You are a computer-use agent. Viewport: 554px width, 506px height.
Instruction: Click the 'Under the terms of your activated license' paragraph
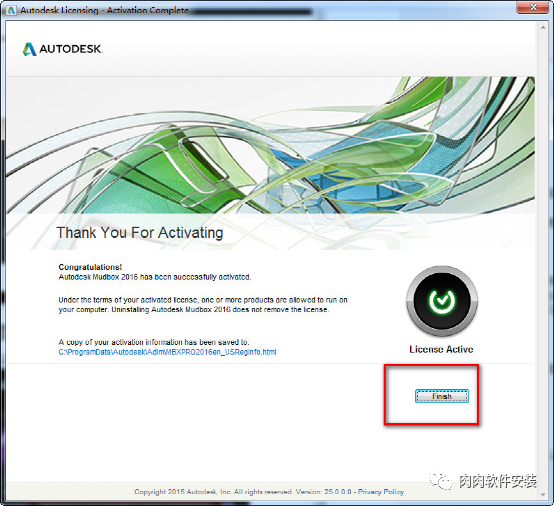coord(203,305)
